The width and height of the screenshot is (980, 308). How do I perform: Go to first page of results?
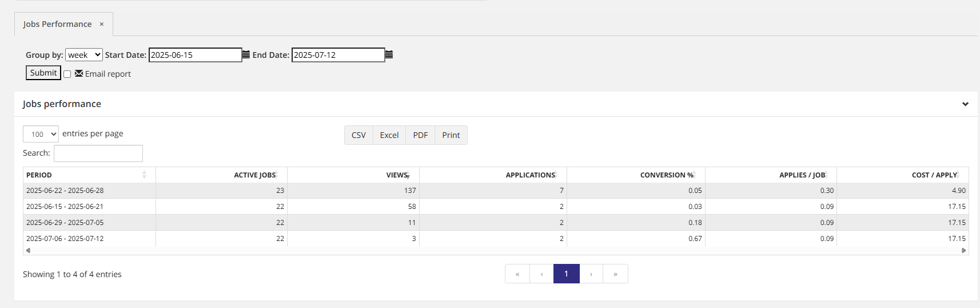point(517,274)
